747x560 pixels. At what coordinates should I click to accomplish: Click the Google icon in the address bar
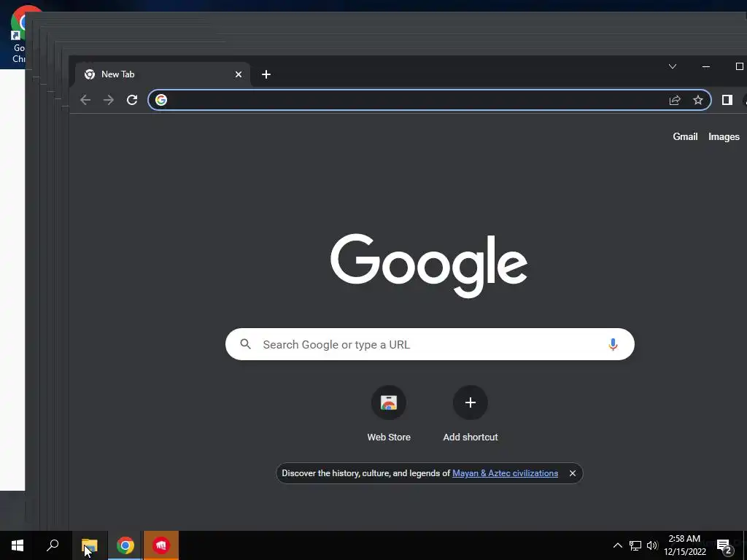coord(161,100)
